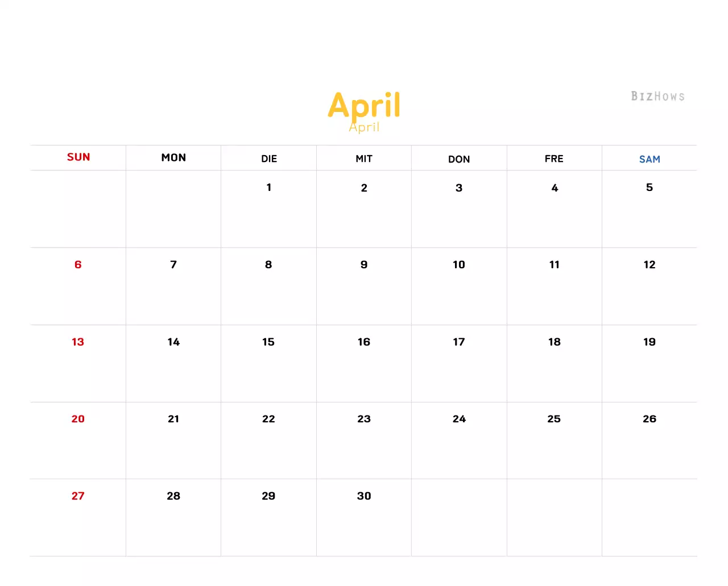This screenshot has height=586, width=728.
Task: Pick date 19 in the SAM column
Action: pyautogui.click(x=650, y=342)
